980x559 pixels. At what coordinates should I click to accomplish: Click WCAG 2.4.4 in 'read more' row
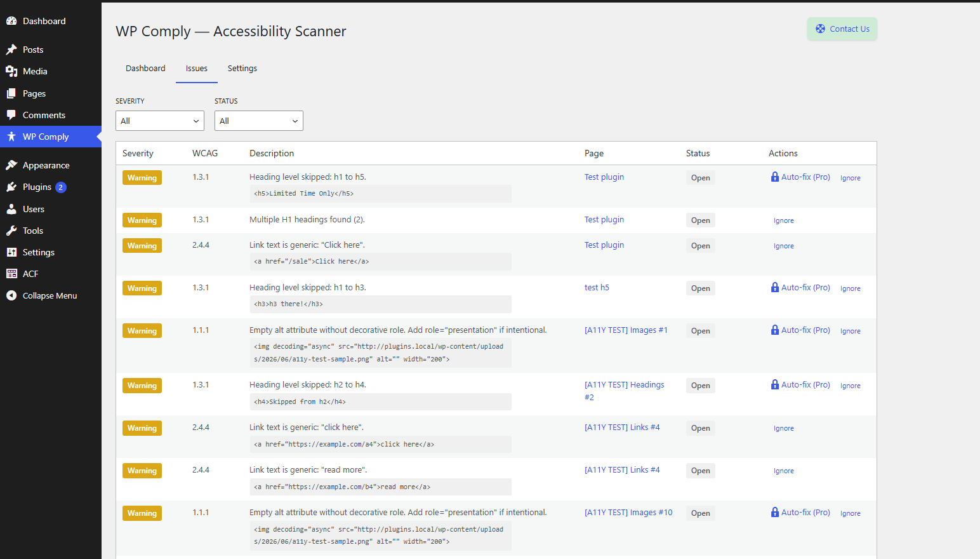(x=201, y=470)
